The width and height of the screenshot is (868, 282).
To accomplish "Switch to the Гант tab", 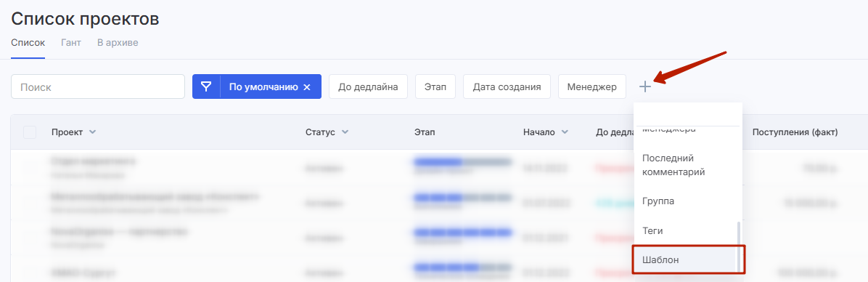I will [x=71, y=43].
